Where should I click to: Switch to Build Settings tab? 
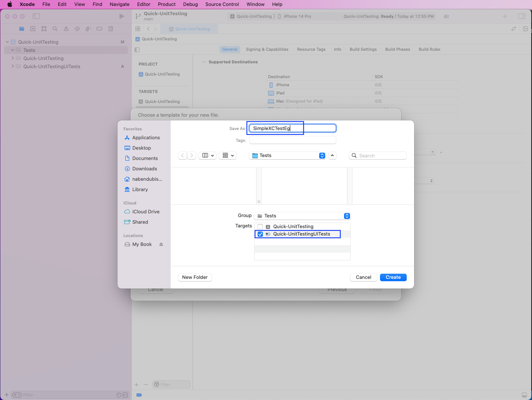(x=363, y=49)
